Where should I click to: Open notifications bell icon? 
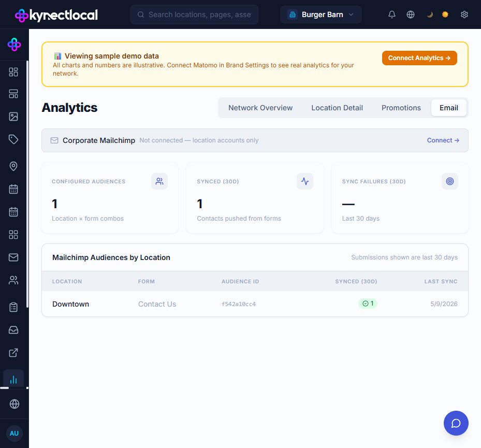[x=392, y=15]
